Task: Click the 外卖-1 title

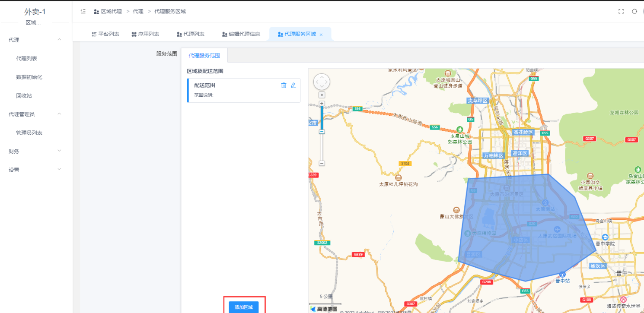Action: [35, 12]
